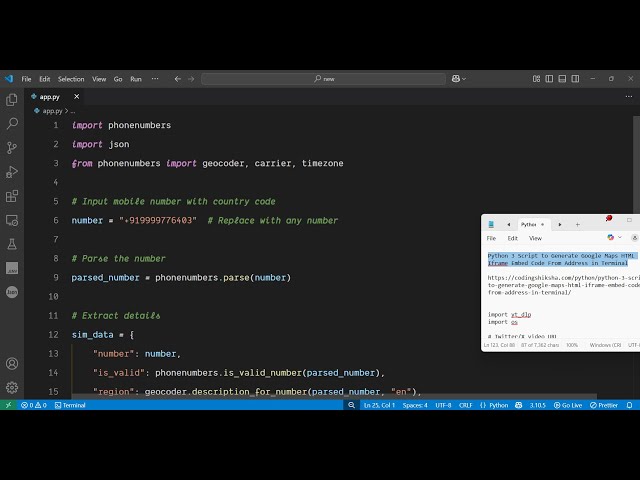
Task: Open the editor More Actions ellipsis
Action: click(629, 97)
